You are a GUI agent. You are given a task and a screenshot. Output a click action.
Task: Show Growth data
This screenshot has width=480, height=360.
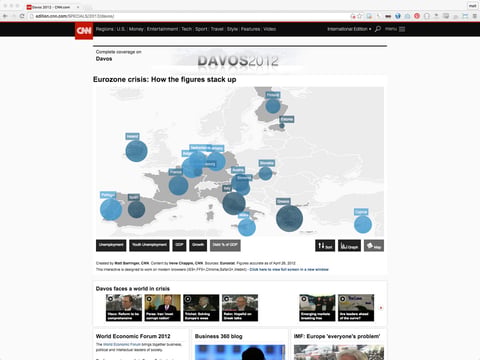pos(198,245)
